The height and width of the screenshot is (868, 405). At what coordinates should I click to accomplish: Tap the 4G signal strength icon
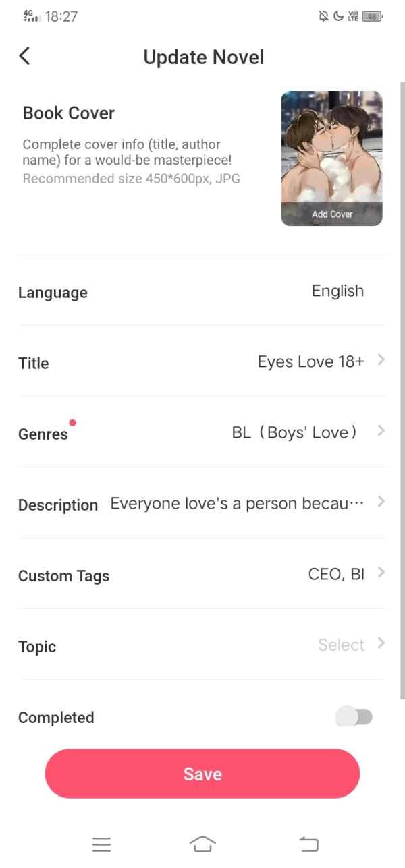pyautogui.click(x=32, y=16)
